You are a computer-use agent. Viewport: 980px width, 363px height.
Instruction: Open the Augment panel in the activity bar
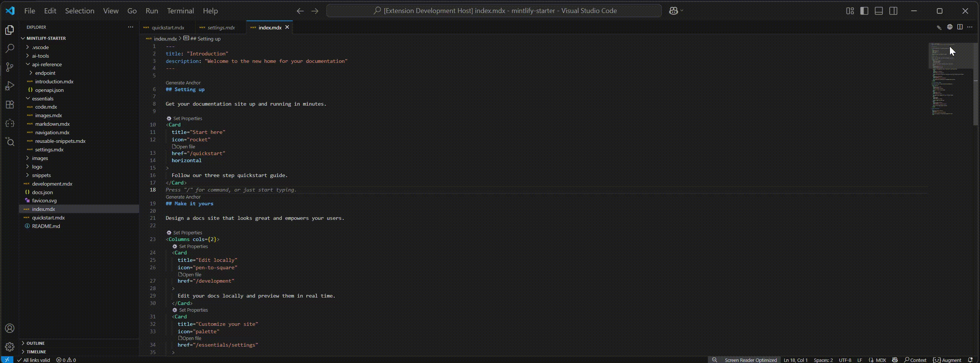coord(10,123)
